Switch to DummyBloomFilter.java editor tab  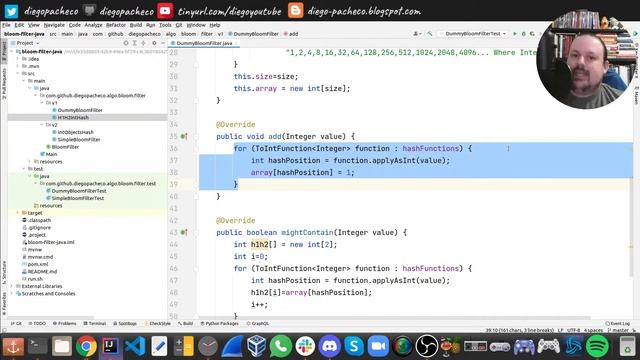(x=204, y=43)
